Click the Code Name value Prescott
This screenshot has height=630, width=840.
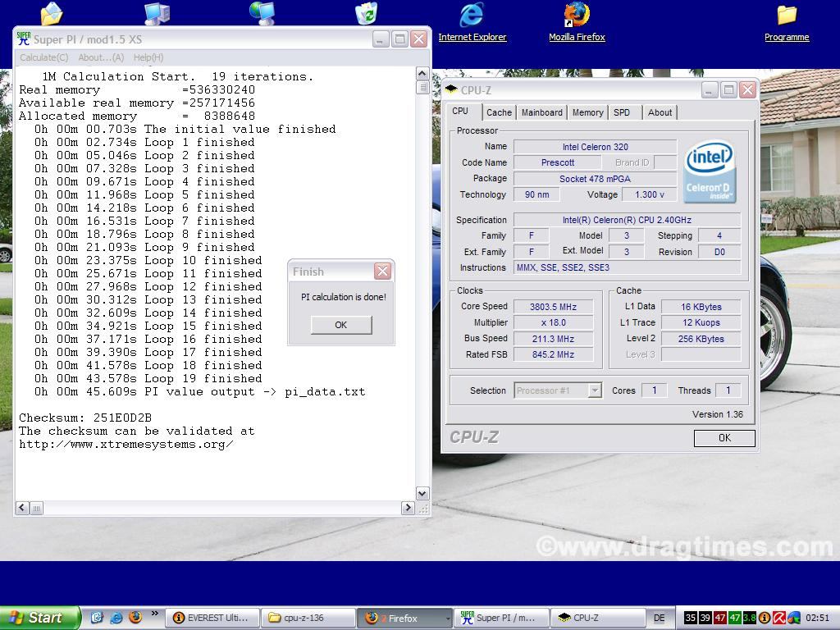click(x=557, y=162)
